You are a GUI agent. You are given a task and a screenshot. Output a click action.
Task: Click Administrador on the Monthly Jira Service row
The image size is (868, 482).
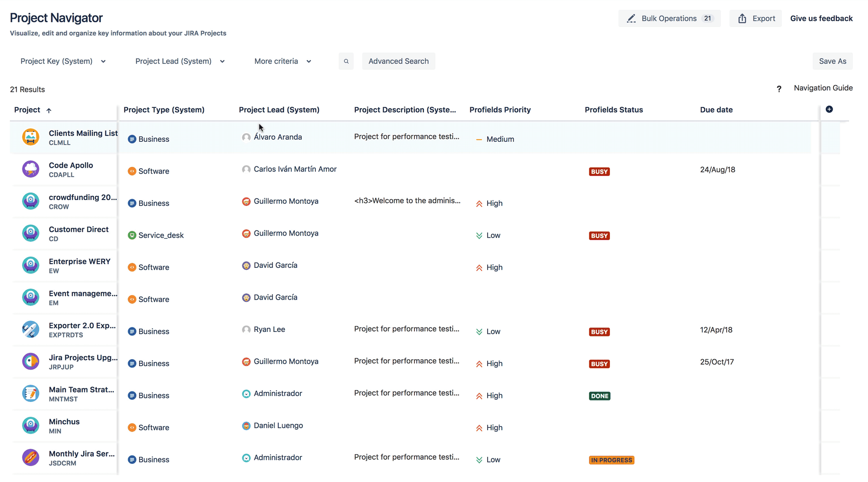[x=278, y=458]
